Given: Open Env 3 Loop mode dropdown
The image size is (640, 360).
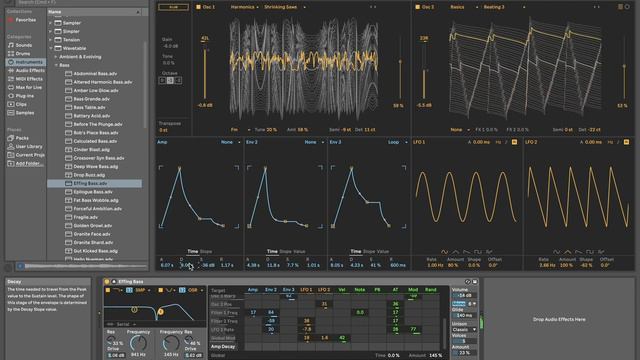Looking at the screenshot, I should coord(397,142).
